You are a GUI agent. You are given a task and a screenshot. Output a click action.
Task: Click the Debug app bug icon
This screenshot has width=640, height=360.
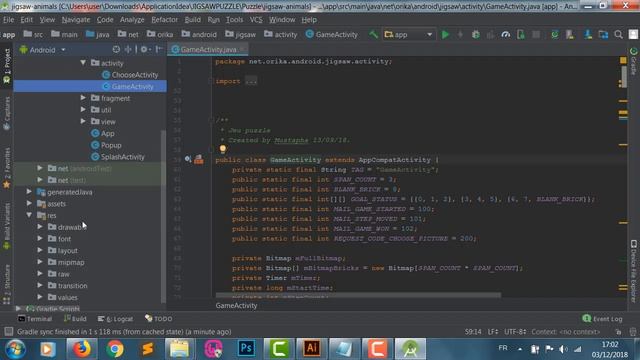click(x=476, y=35)
